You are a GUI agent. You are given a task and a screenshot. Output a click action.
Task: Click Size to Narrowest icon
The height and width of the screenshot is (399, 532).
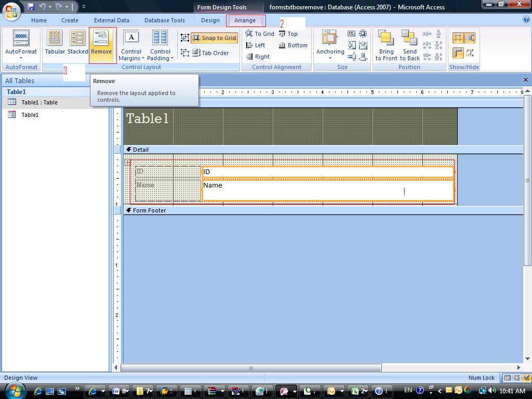point(363,57)
